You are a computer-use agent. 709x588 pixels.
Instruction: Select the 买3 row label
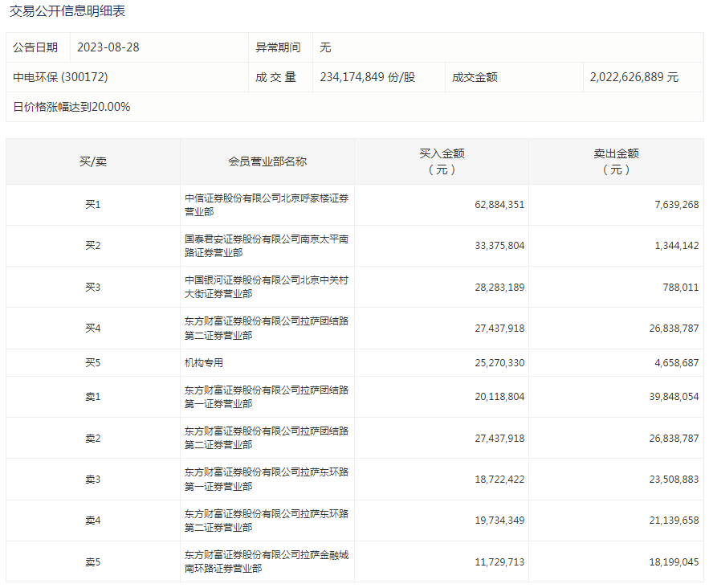click(x=92, y=288)
